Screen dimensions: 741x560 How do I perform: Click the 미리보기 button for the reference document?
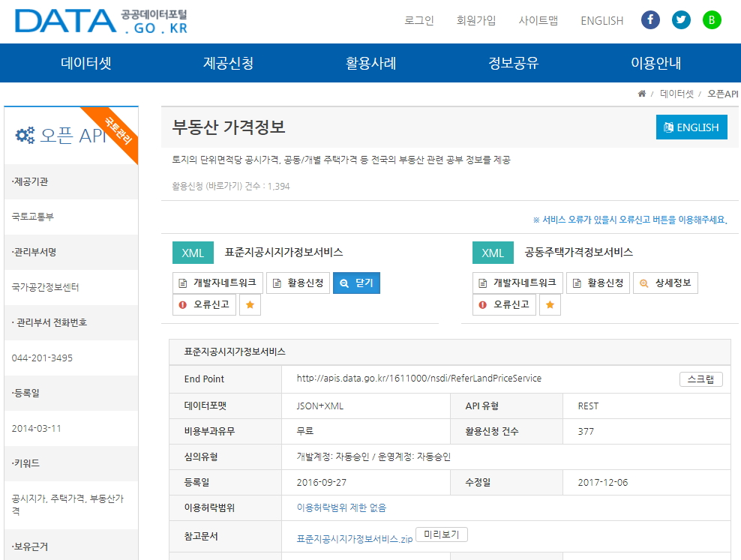coord(442,535)
